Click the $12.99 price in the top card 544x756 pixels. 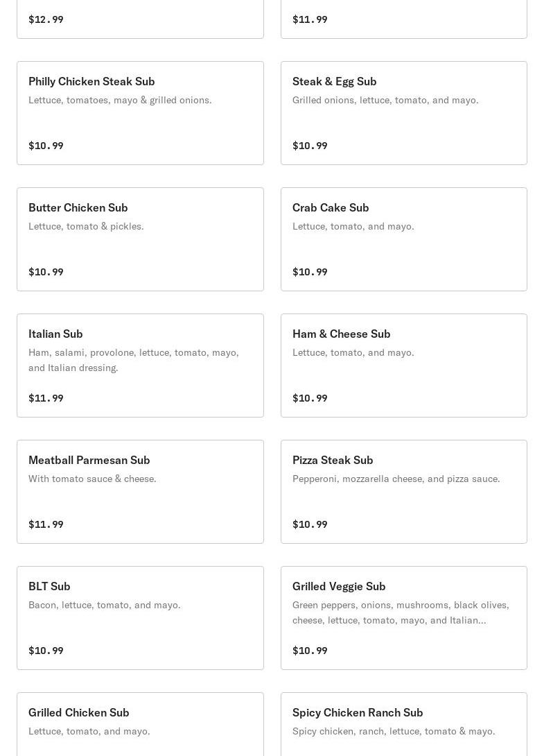[x=46, y=19]
